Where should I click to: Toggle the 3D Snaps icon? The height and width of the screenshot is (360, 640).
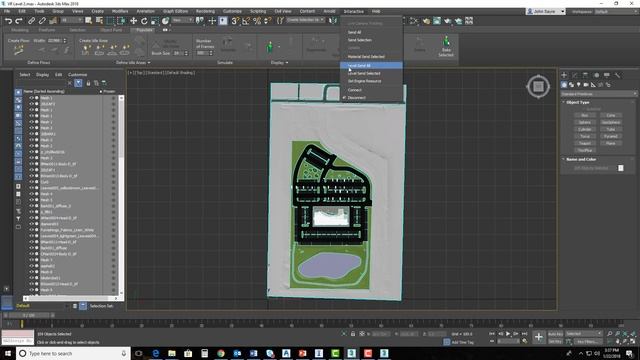point(235,21)
